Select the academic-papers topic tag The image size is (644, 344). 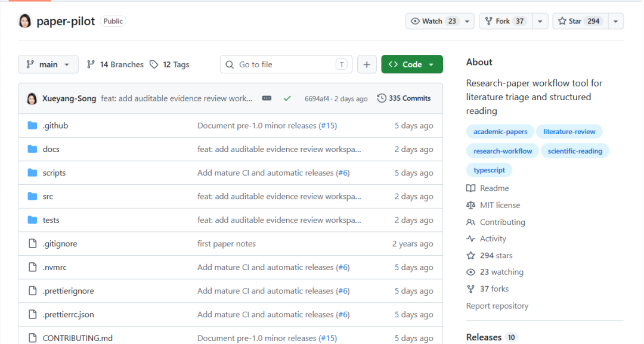pos(500,132)
